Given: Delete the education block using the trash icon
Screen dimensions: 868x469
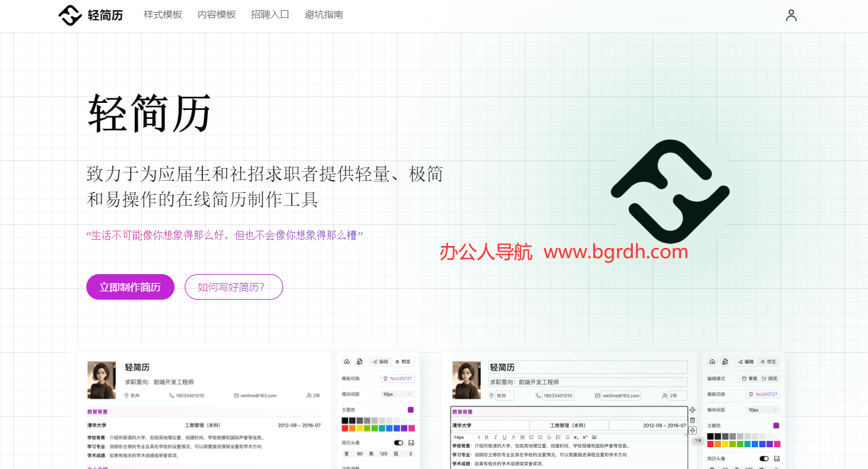Looking at the screenshot, I should (x=692, y=420).
